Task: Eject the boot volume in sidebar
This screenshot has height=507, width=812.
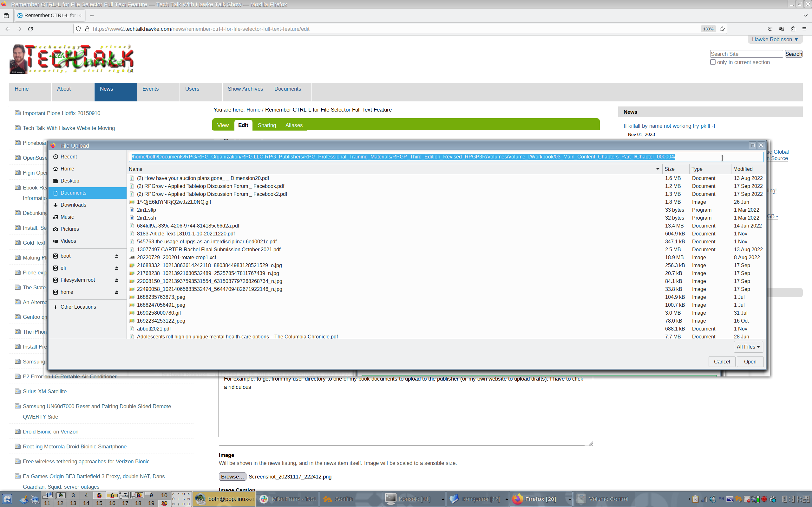Action: (116, 256)
